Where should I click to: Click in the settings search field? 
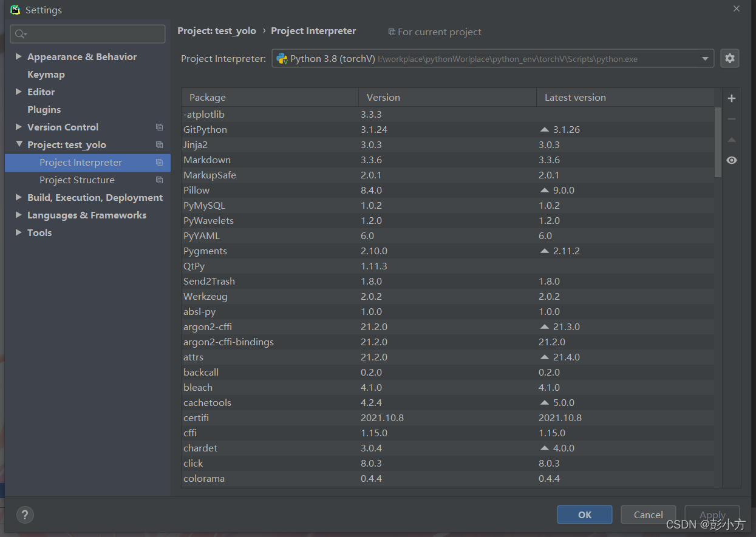(x=88, y=34)
